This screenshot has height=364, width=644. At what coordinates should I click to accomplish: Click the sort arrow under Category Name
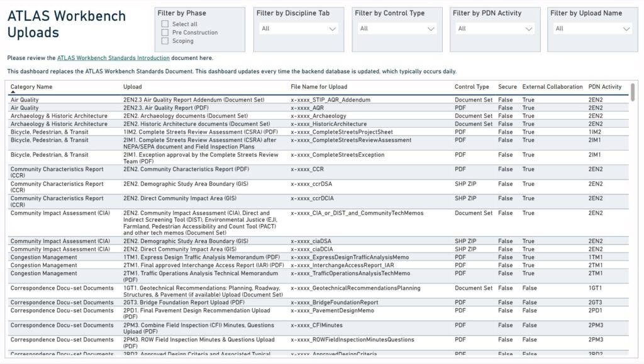pos(13,93)
